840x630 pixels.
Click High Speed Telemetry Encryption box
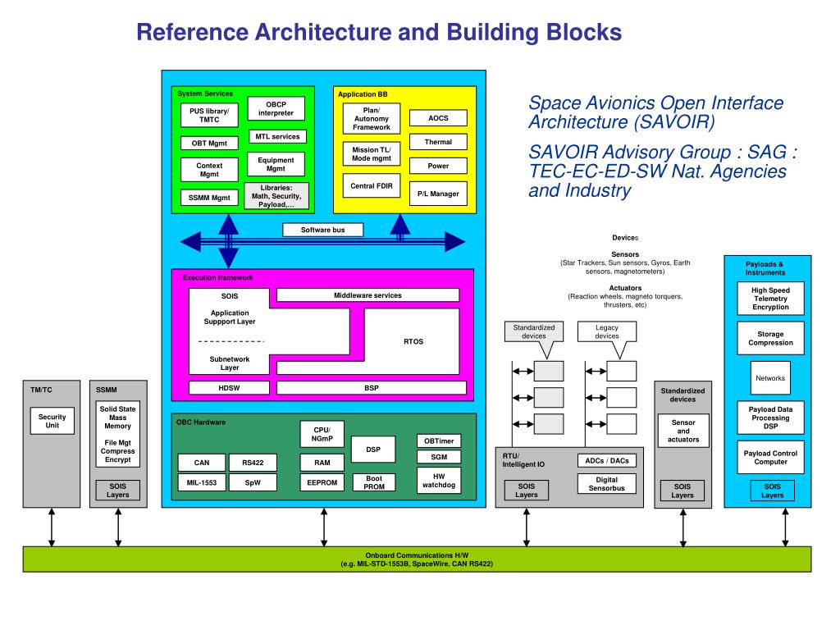click(x=770, y=299)
